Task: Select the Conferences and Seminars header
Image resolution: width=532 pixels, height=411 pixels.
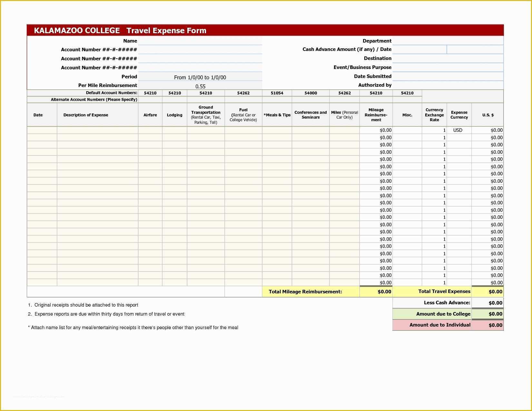Action: coord(310,115)
